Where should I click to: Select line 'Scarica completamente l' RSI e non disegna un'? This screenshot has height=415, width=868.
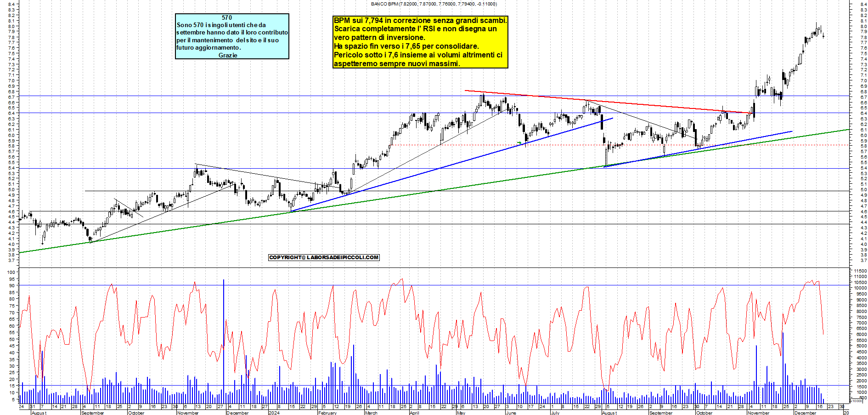415,28
